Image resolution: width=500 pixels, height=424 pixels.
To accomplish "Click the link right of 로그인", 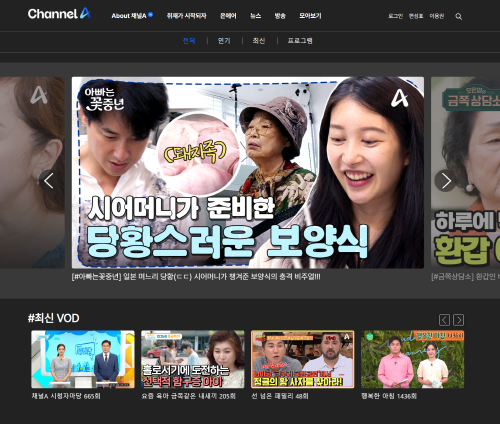I will point(416,16).
